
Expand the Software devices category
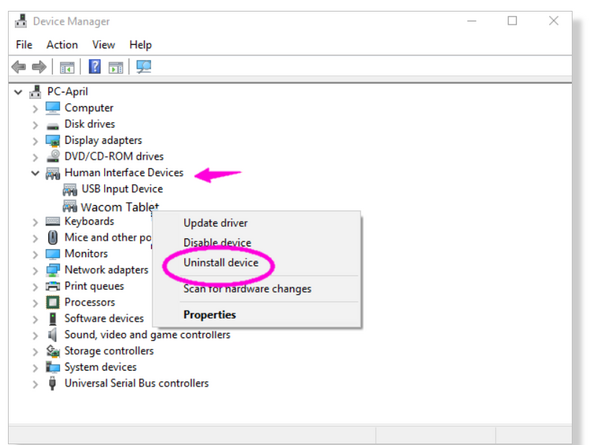point(35,319)
